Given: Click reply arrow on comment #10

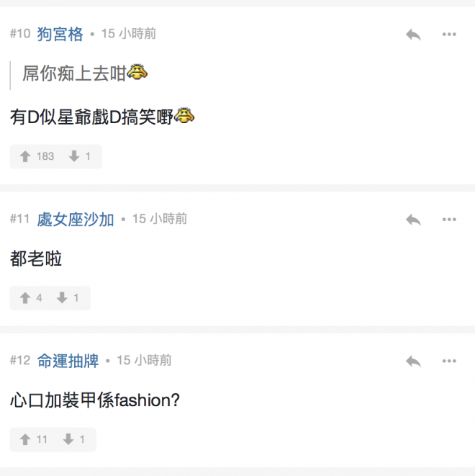Looking at the screenshot, I should click(x=413, y=35).
